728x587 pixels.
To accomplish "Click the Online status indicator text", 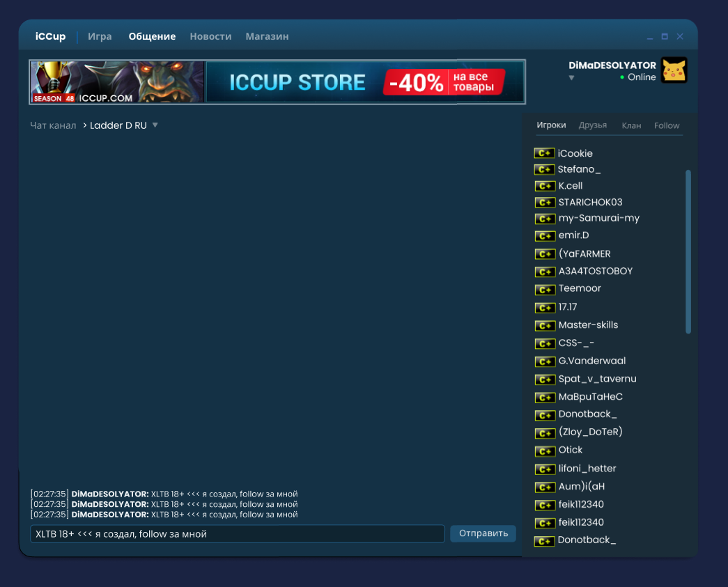I will 642,77.
